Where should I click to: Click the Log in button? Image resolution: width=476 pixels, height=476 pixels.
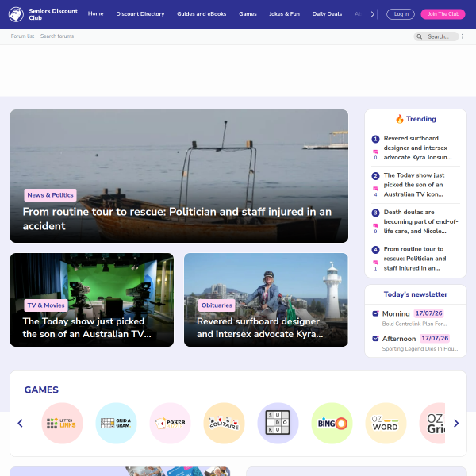click(401, 14)
